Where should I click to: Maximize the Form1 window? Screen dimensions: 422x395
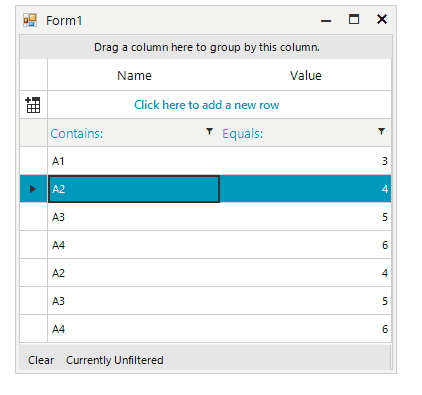[x=354, y=20]
